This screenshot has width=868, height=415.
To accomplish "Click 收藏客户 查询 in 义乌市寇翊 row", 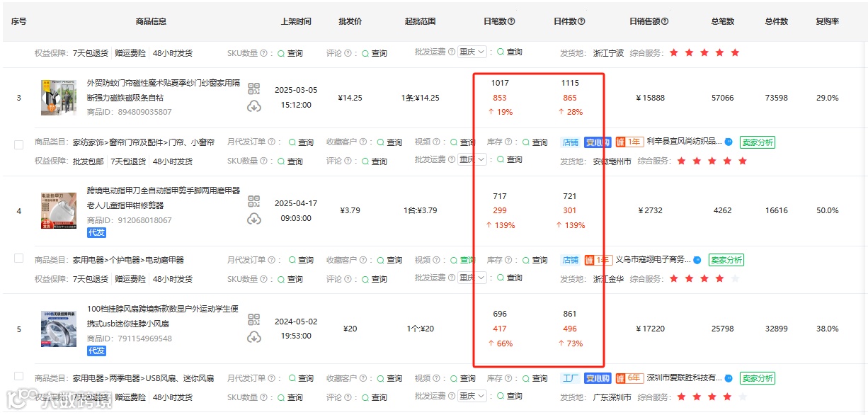I will click(x=389, y=260).
